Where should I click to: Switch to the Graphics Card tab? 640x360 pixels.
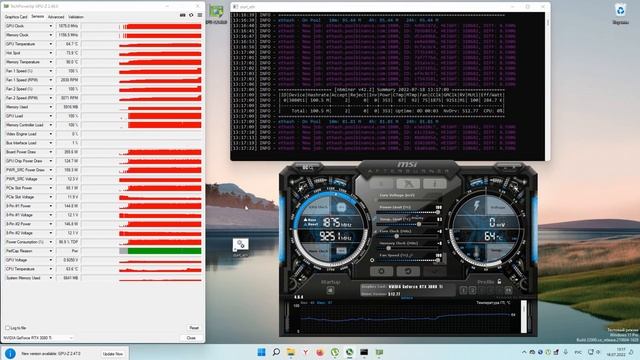(x=16, y=17)
